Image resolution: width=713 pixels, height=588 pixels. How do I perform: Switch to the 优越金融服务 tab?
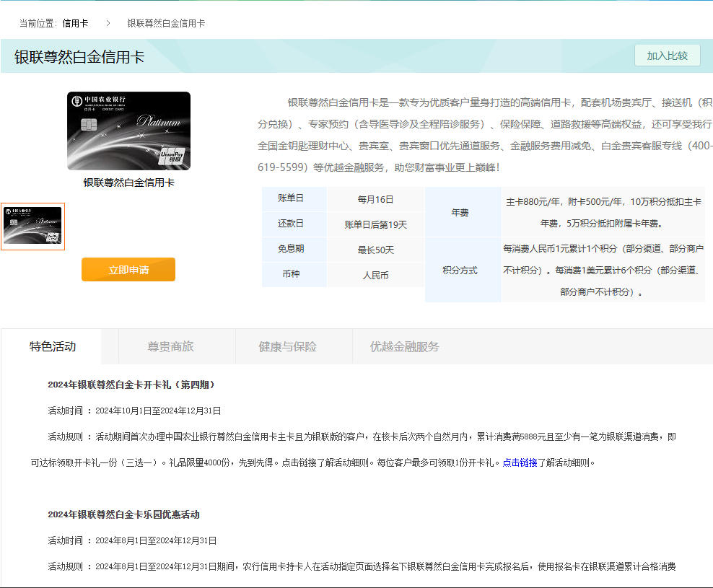pyautogui.click(x=404, y=346)
